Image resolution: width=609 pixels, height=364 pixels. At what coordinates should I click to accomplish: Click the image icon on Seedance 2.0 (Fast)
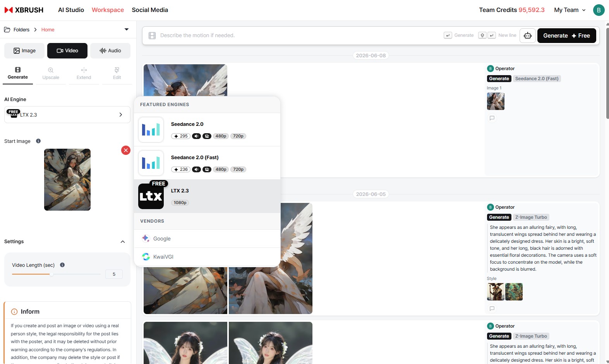[x=207, y=170]
